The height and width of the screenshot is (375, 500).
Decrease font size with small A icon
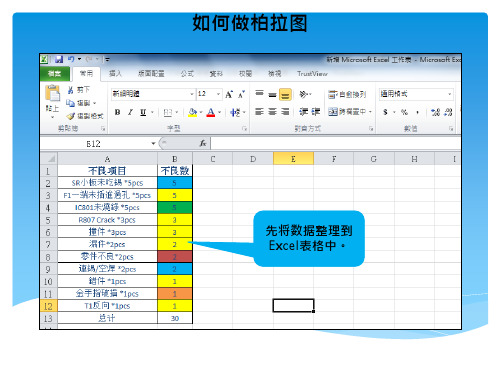(241, 94)
